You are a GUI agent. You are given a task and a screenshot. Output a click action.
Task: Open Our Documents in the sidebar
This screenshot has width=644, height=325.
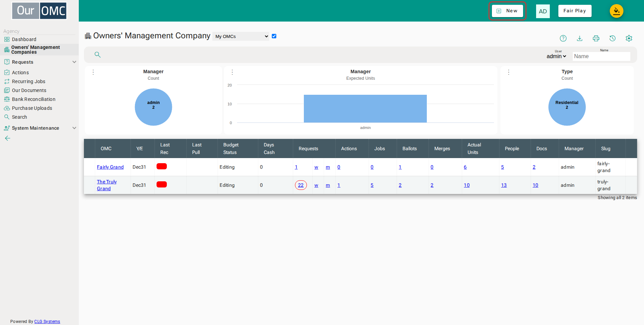pyautogui.click(x=29, y=90)
